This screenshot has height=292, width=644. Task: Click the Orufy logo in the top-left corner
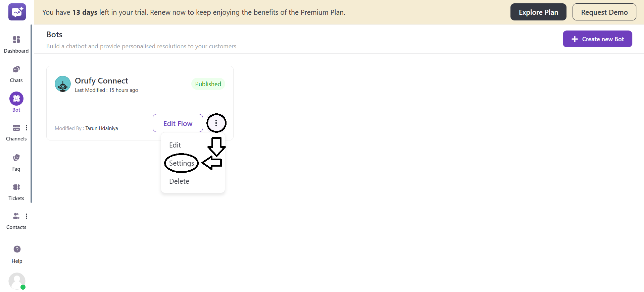pos(17,12)
